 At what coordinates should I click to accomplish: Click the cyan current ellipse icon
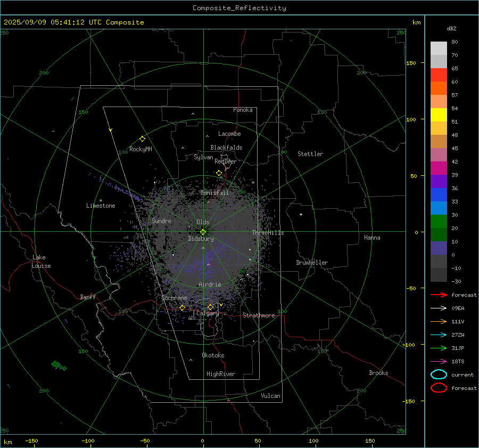point(439,374)
